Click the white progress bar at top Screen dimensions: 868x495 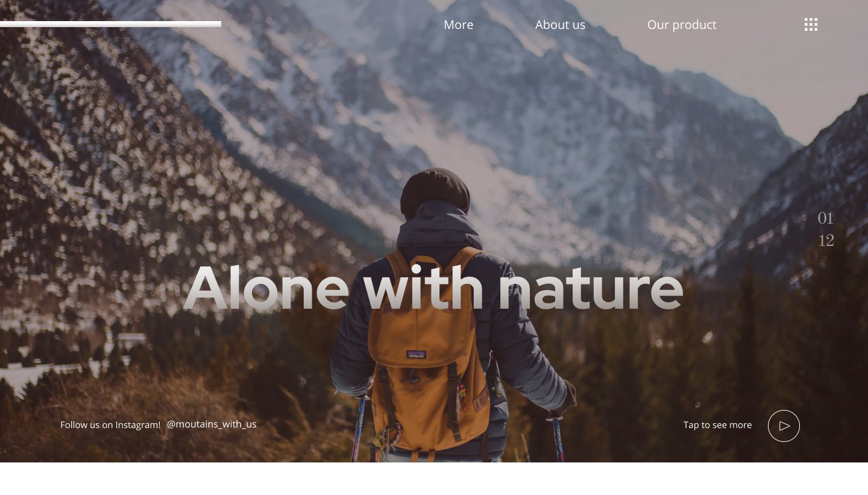(110, 24)
